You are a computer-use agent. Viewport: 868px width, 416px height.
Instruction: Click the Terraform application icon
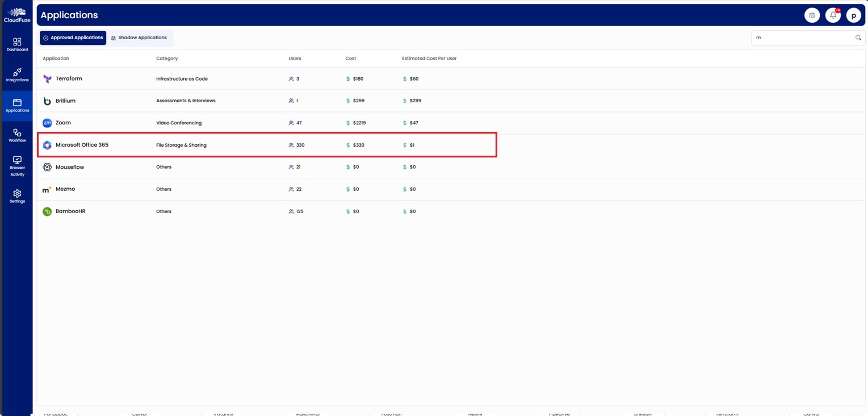(47, 78)
